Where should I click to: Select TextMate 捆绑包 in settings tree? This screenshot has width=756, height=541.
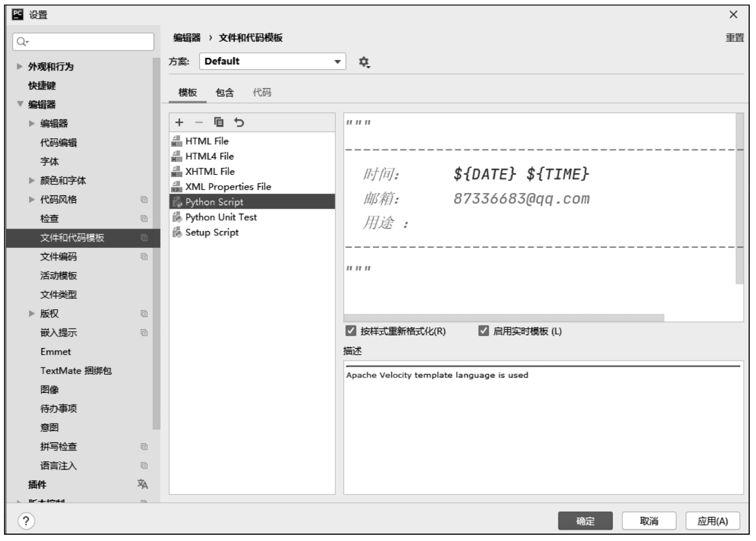pos(76,371)
